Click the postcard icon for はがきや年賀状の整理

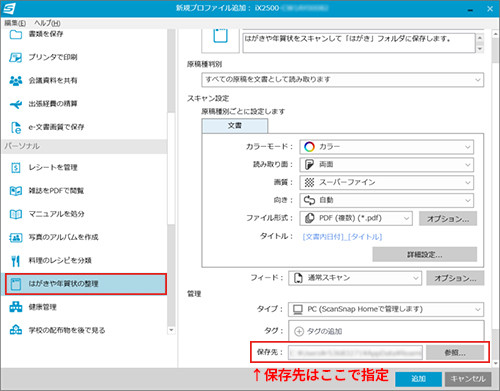tap(16, 284)
